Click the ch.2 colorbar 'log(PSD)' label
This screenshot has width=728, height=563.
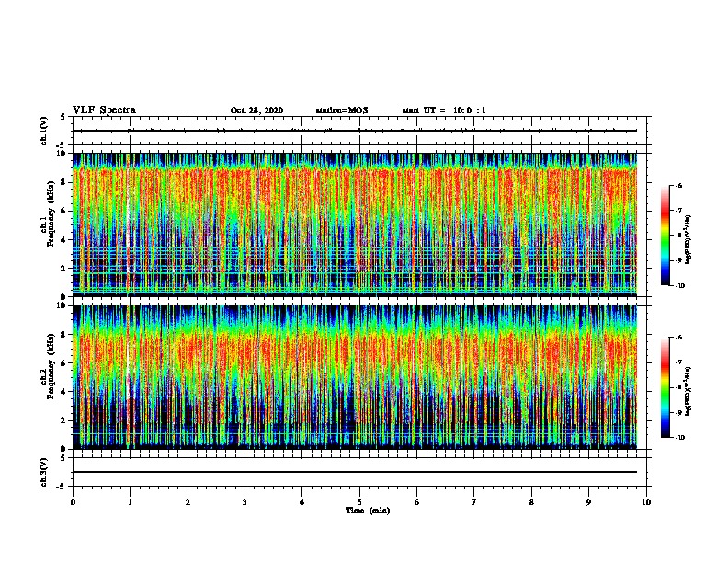(x=688, y=391)
